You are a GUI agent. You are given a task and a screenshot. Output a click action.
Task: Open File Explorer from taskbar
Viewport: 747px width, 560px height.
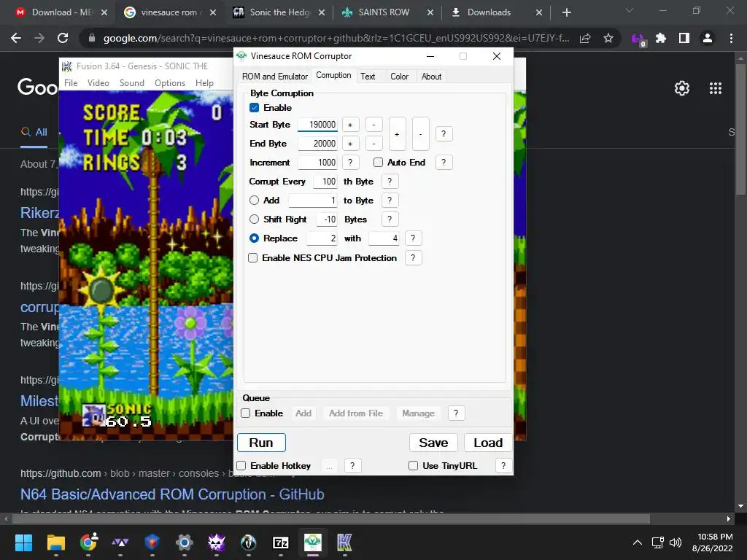coord(56,542)
